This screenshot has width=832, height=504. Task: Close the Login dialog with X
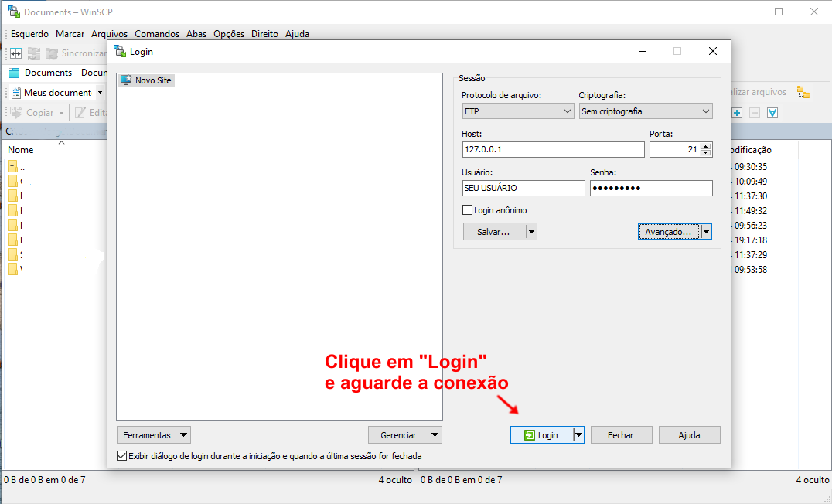click(713, 51)
